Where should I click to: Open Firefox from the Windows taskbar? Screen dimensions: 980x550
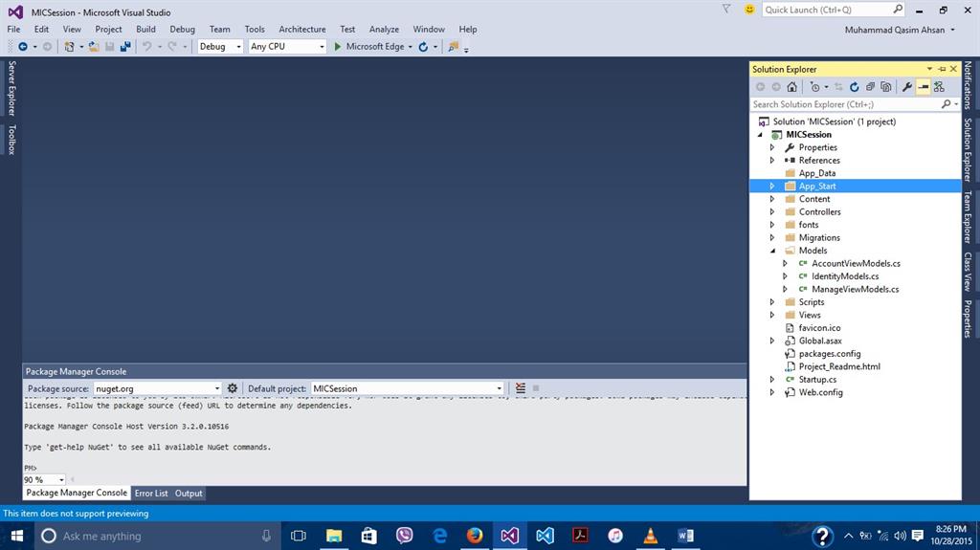click(x=475, y=536)
